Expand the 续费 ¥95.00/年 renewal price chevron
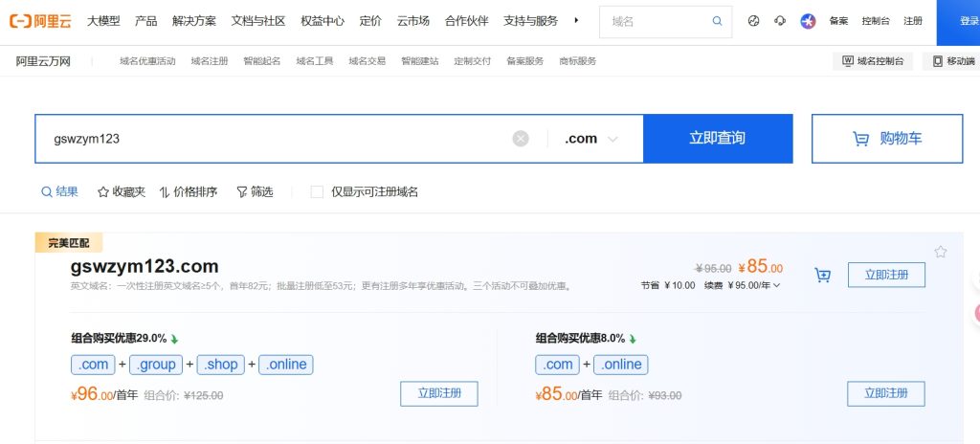Screen dimensions: 980x444 tap(776, 285)
